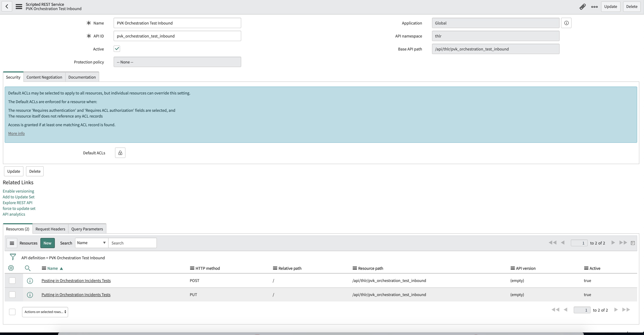This screenshot has height=335, width=644.
Task: Click the paperclip attachments icon
Action: (582, 7)
